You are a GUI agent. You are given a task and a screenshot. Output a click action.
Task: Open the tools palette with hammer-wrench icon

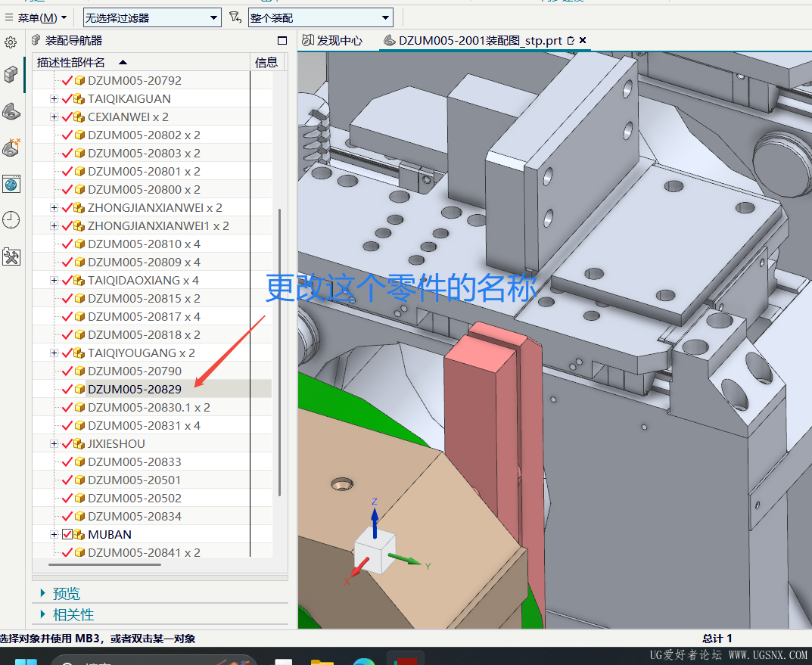(11, 256)
